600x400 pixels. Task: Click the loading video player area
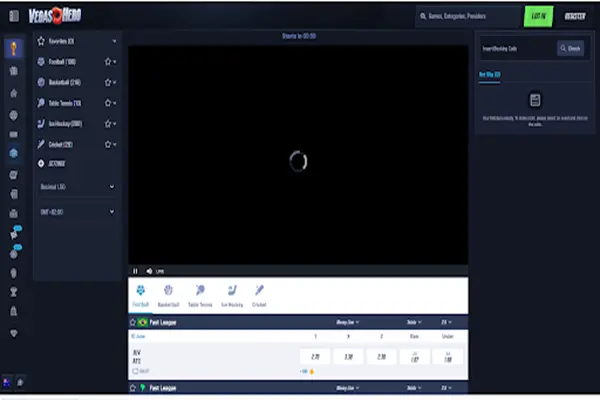[x=298, y=155]
